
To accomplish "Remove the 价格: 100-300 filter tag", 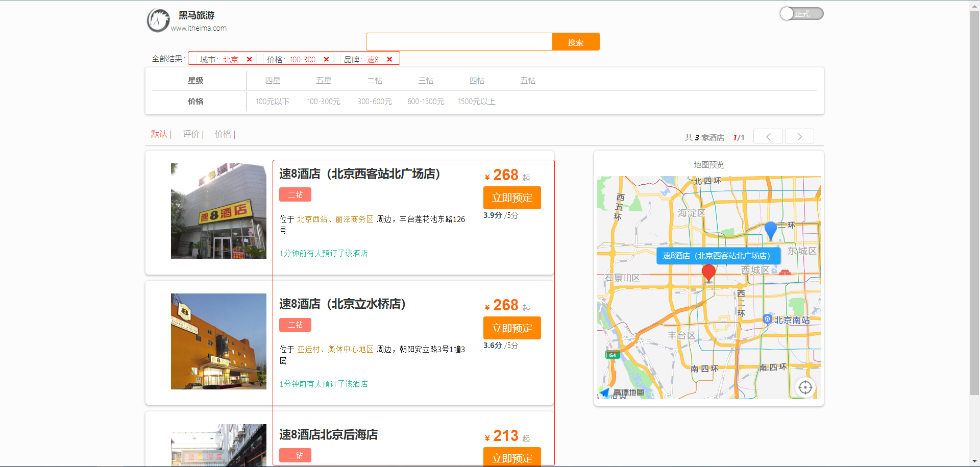I will (326, 59).
